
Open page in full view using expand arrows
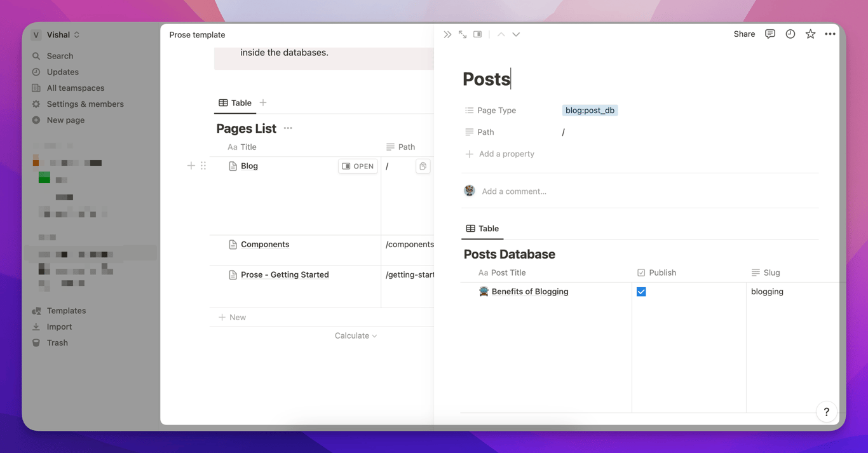click(463, 34)
